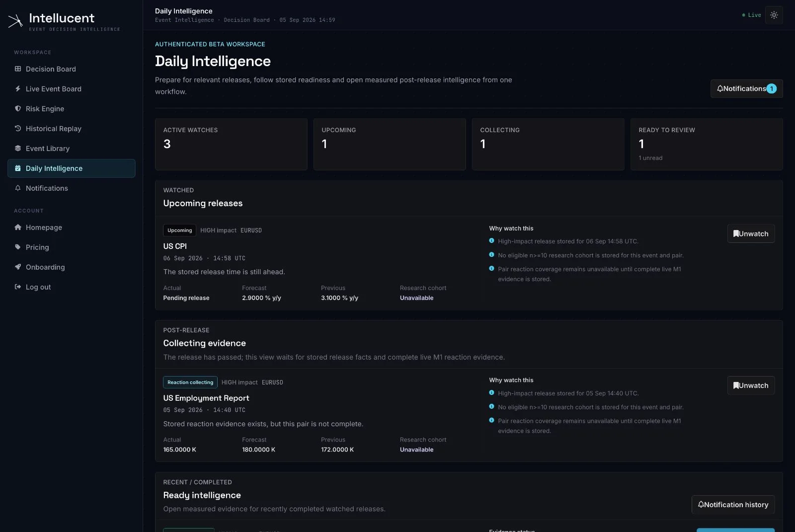Image resolution: width=795 pixels, height=532 pixels.
Task: Click the 'US Employment Report' title
Action: (206, 398)
